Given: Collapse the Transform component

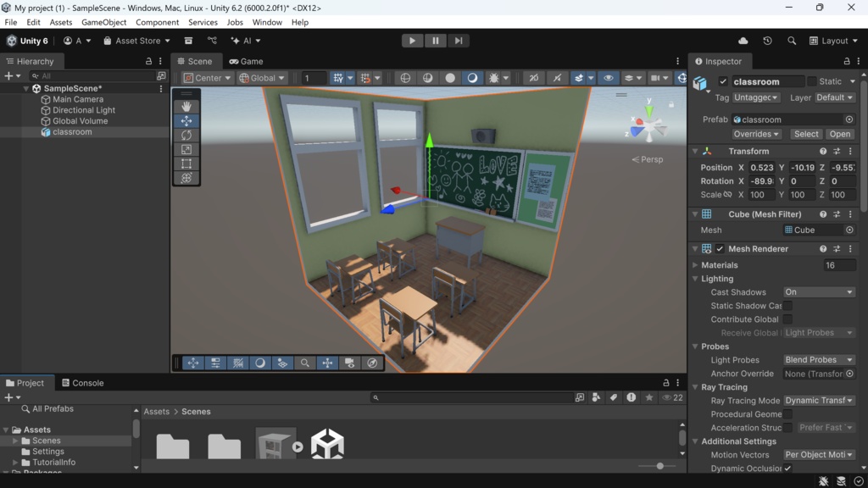Looking at the screenshot, I should point(695,151).
